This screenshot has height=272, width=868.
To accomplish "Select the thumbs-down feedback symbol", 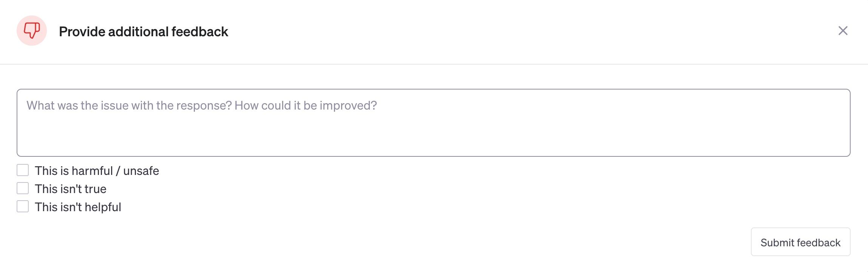I will 31,31.
